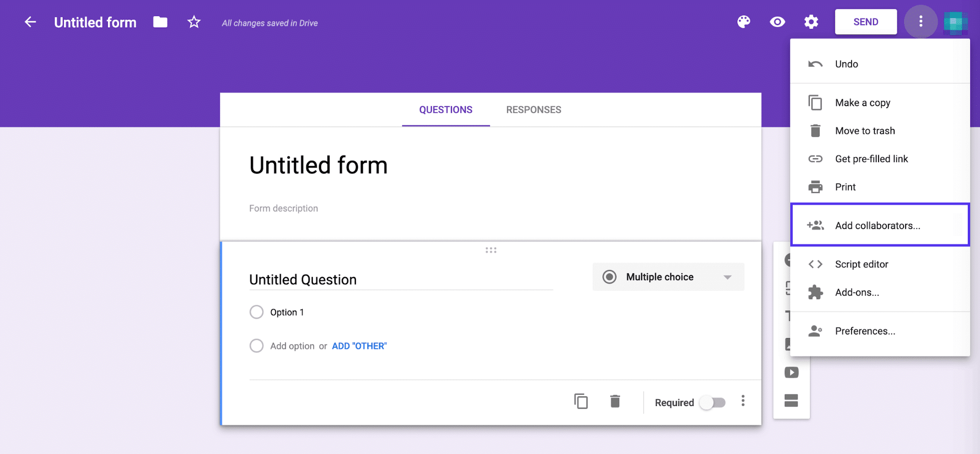Click the palette icon to customize theme
This screenshot has height=454, width=980.
pyautogui.click(x=744, y=22)
